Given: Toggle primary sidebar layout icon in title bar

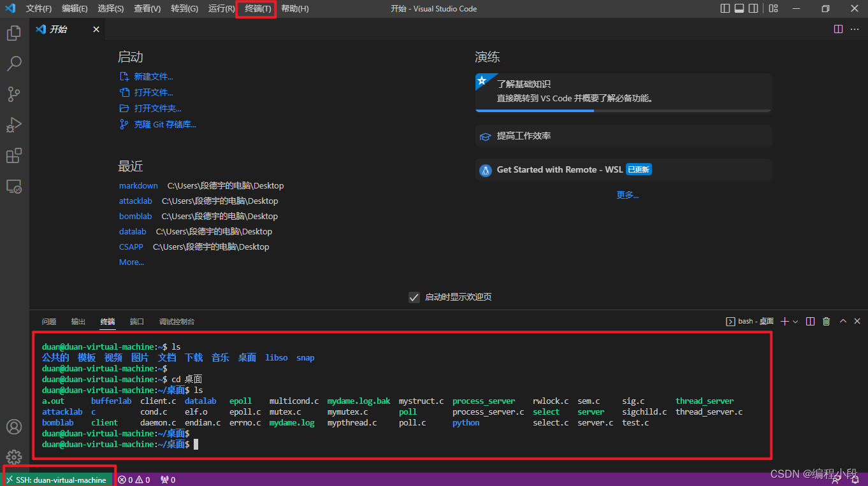Looking at the screenshot, I should point(725,8).
